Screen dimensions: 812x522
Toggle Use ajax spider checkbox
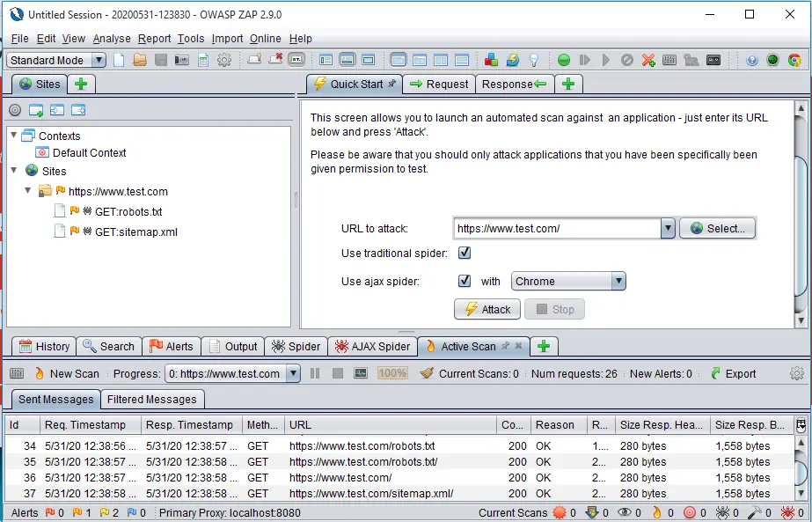click(x=465, y=281)
